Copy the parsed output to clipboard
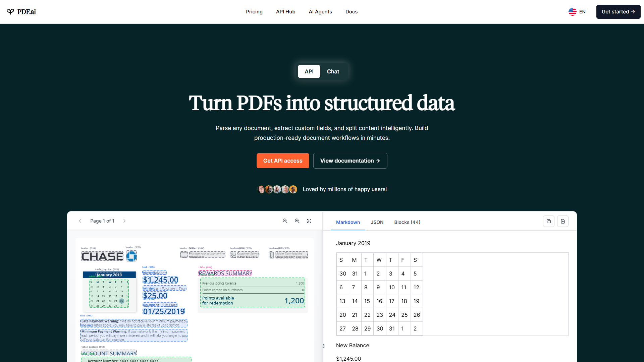Screen dimensions: 644x362 [549, 221]
